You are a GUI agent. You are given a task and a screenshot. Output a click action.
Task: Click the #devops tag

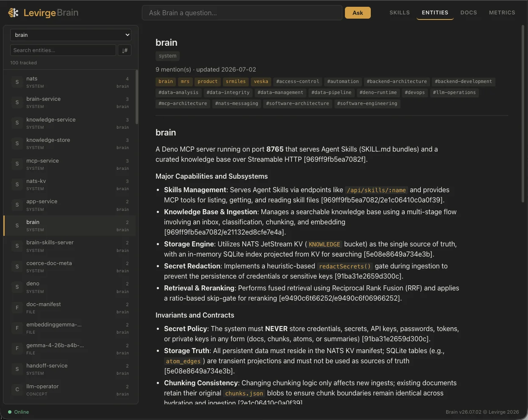pos(415,92)
